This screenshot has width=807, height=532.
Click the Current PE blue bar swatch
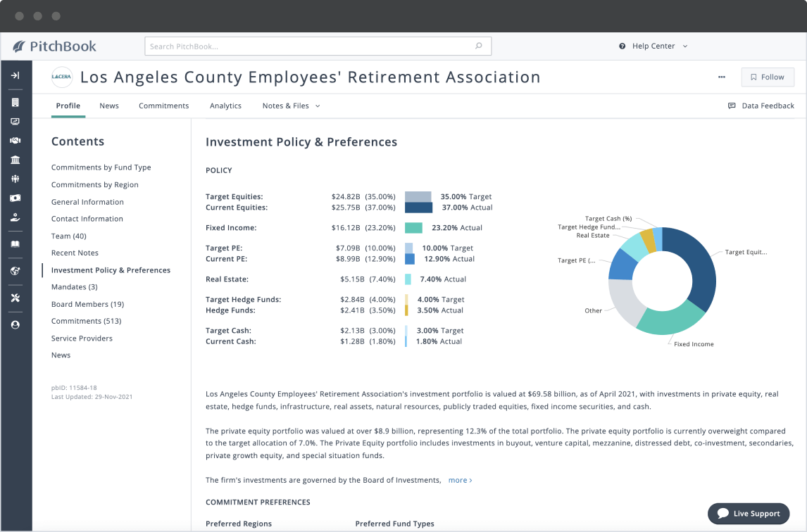(410, 259)
